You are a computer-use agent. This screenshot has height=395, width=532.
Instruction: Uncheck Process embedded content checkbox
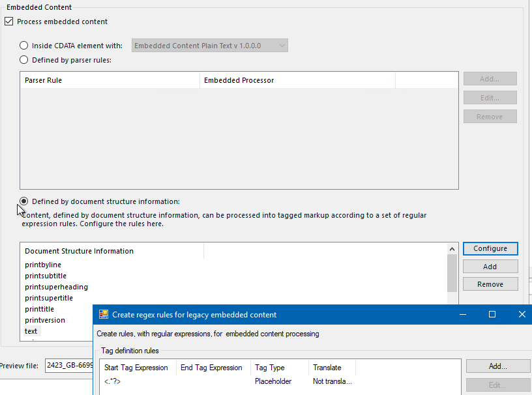click(8, 22)
